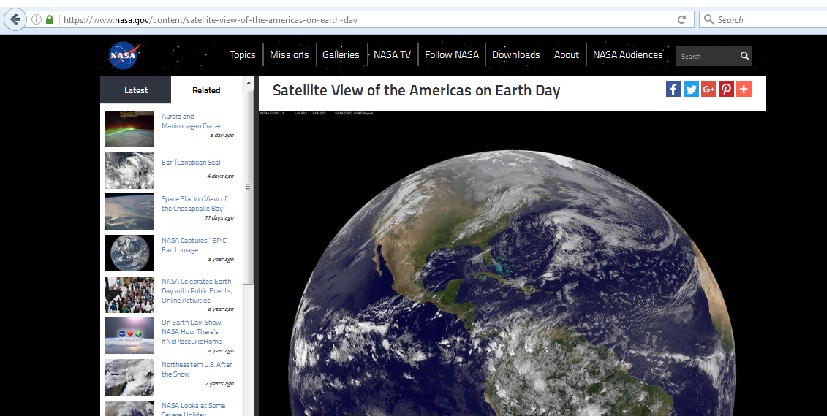The height and width of the screenshot is (418, 827).
Task: Reload the page with refresh icon
Action: [682, 20]
